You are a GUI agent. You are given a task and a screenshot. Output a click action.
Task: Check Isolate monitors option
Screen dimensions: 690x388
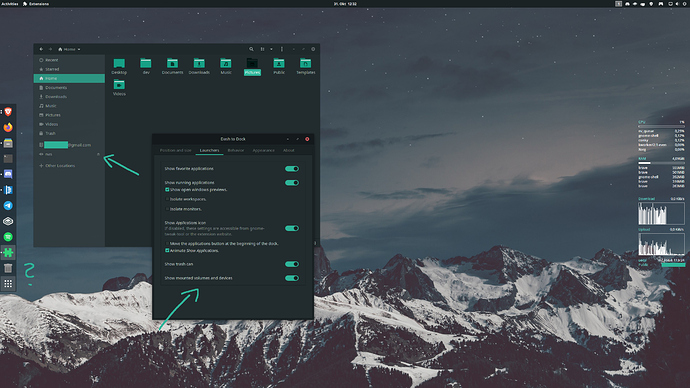167,209
